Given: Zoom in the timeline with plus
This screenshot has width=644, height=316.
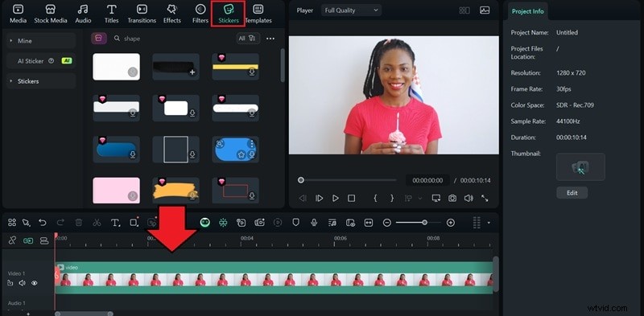Looking at the screenshot, I should tap(451, 223).
